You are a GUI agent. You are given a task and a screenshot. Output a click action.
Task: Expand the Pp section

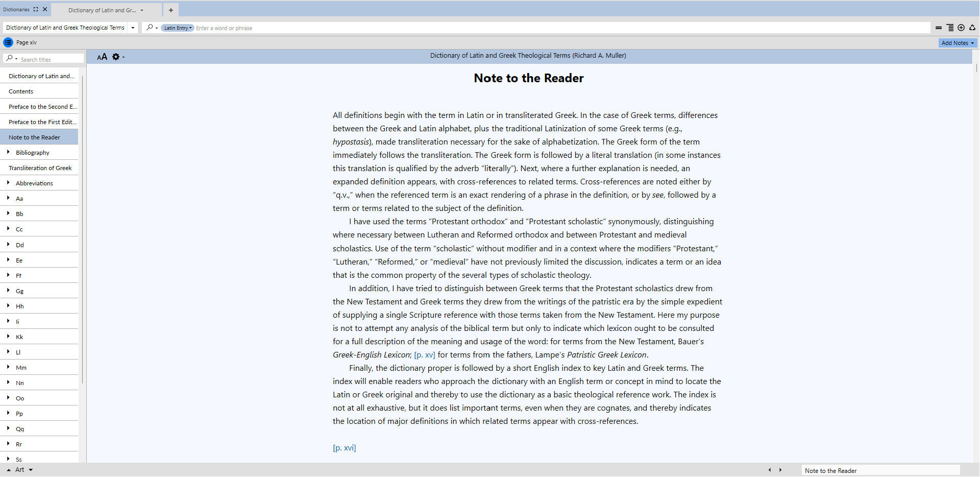coord(8,413)
